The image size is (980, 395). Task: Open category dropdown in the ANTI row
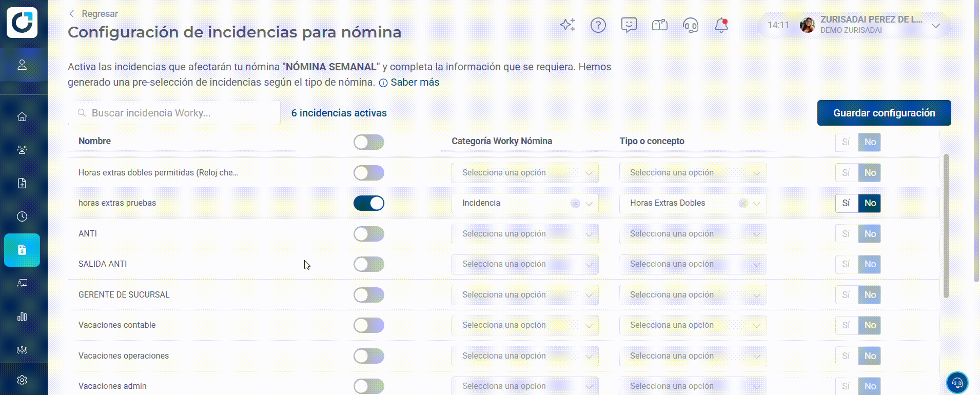pos(525,234)
